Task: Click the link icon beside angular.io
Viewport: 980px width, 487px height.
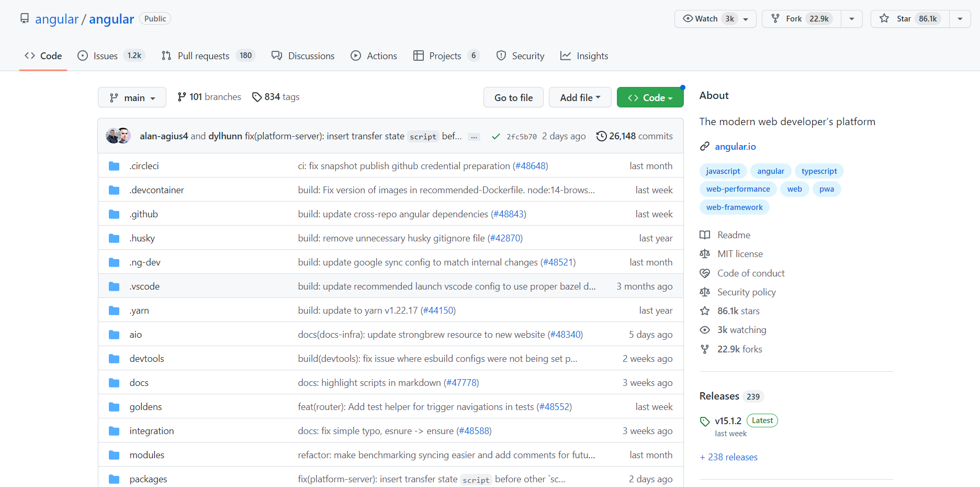Action: click(x=705, y=147)
